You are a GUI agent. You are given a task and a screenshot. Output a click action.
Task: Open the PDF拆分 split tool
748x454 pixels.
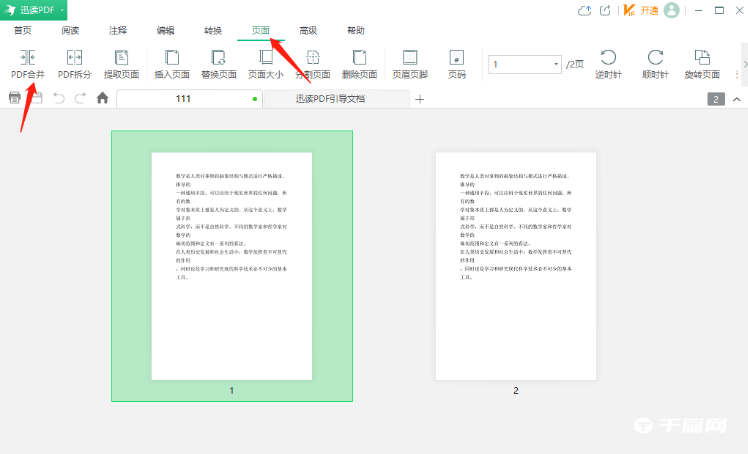(x=74, y=64)
